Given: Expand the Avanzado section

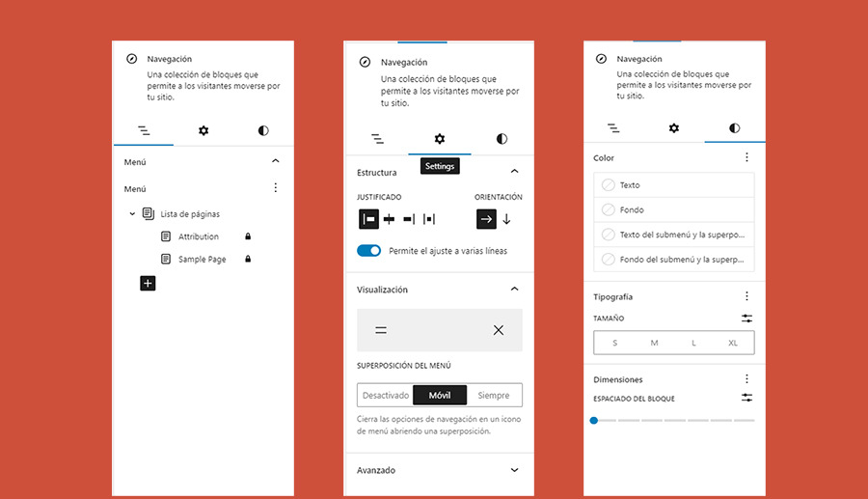Looking at the screenshot, I should [514, 470].
